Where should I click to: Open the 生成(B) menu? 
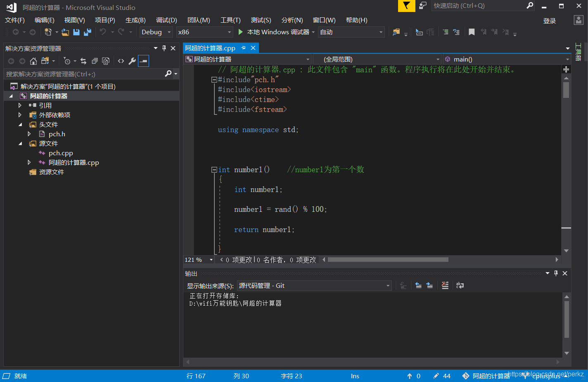(x=135, y=20)
